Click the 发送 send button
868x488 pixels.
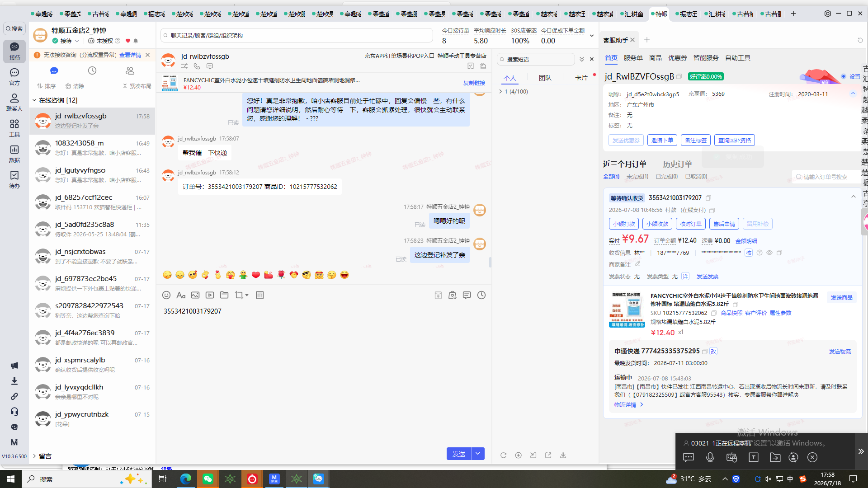(x=459, y=454)
